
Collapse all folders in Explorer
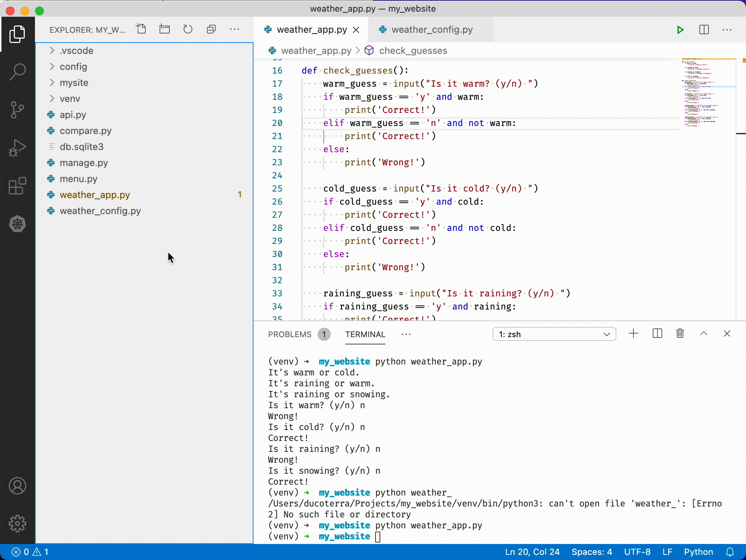pyautogui.click(x=211, y=29)
